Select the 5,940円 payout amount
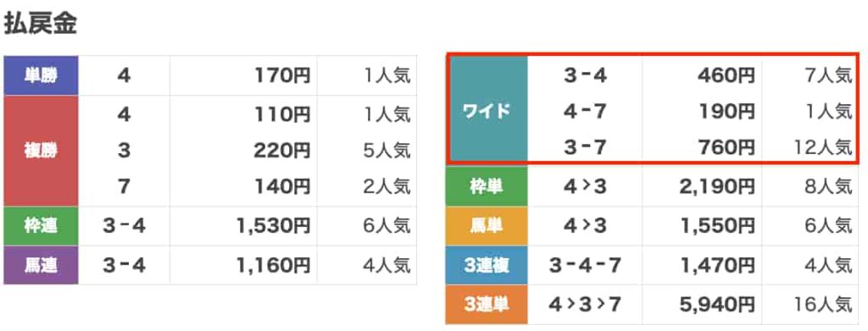The width and height of the screenshot is (868, 331). pyautogui.click(x=717, y=305)
